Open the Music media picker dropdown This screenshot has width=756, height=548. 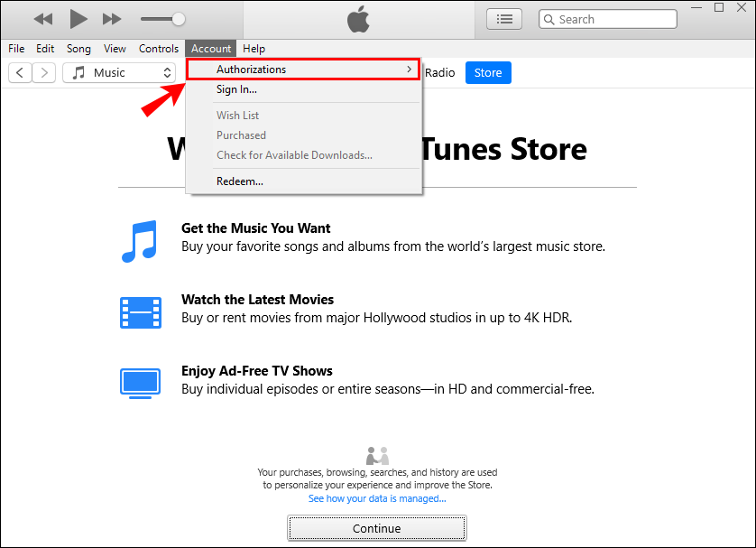[x=119, y=73]
